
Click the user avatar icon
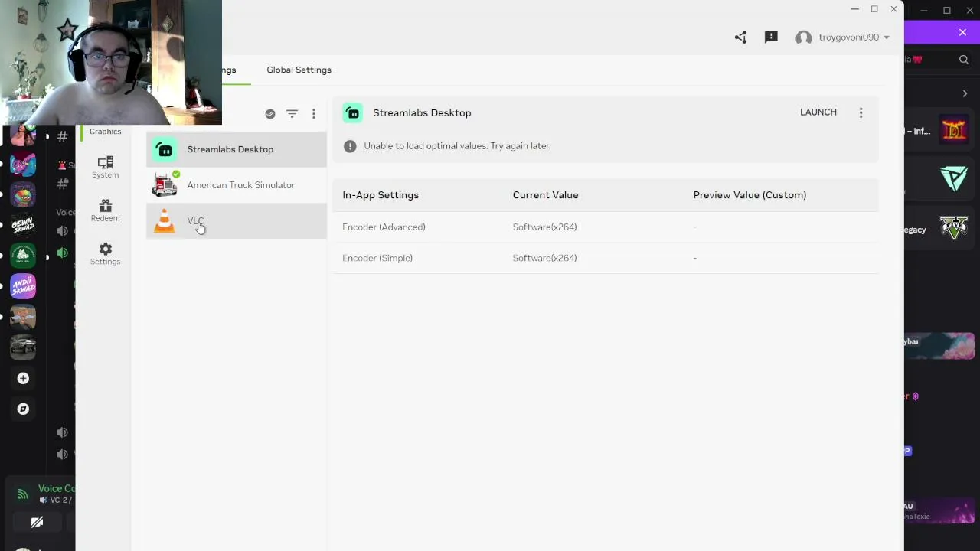803,37
